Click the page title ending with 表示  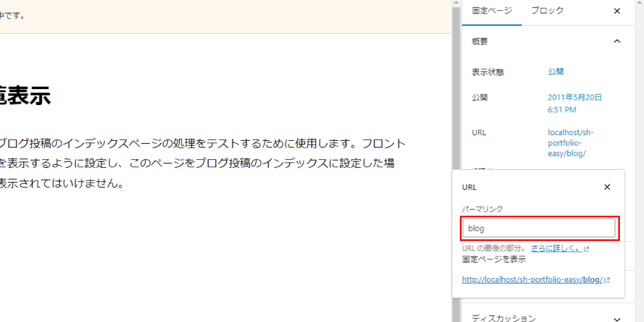25,96
